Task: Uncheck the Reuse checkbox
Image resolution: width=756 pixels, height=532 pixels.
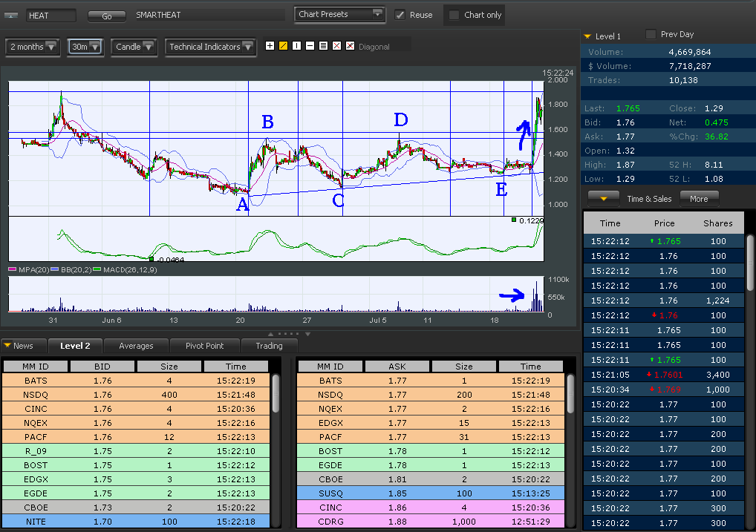Action: coord(400,15)
